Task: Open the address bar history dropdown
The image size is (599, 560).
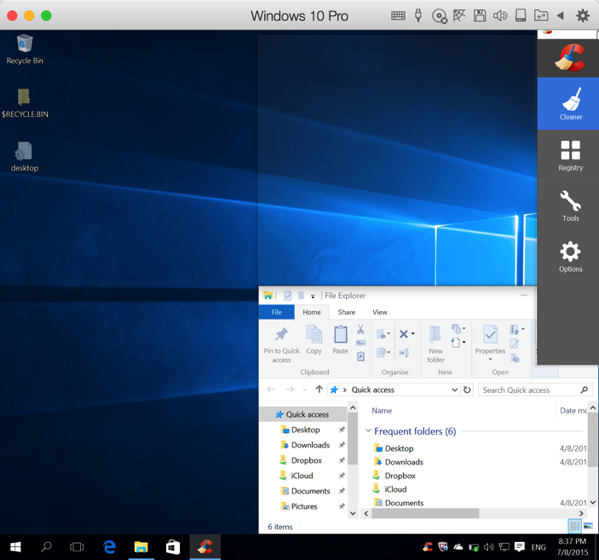Action: point(455,390)
